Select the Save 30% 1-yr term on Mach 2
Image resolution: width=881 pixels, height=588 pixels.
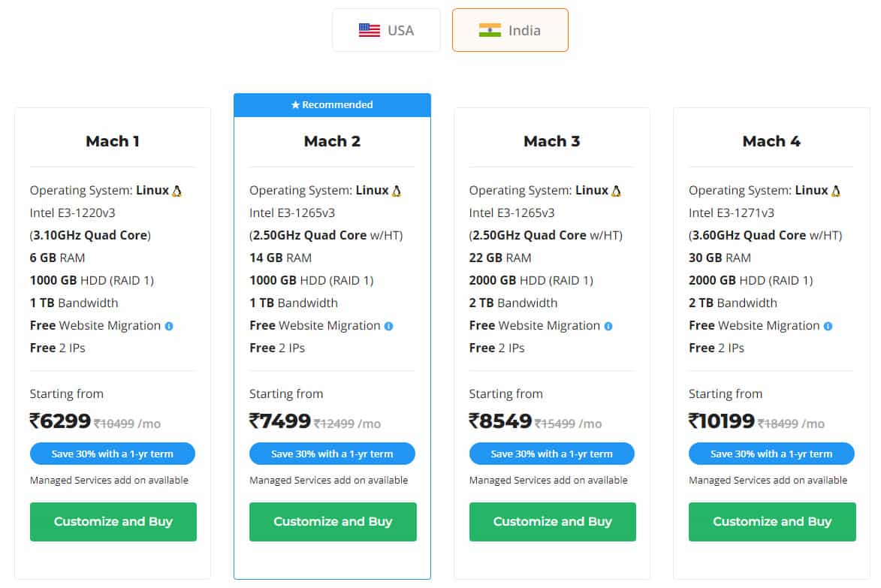(x=332, y=454)
